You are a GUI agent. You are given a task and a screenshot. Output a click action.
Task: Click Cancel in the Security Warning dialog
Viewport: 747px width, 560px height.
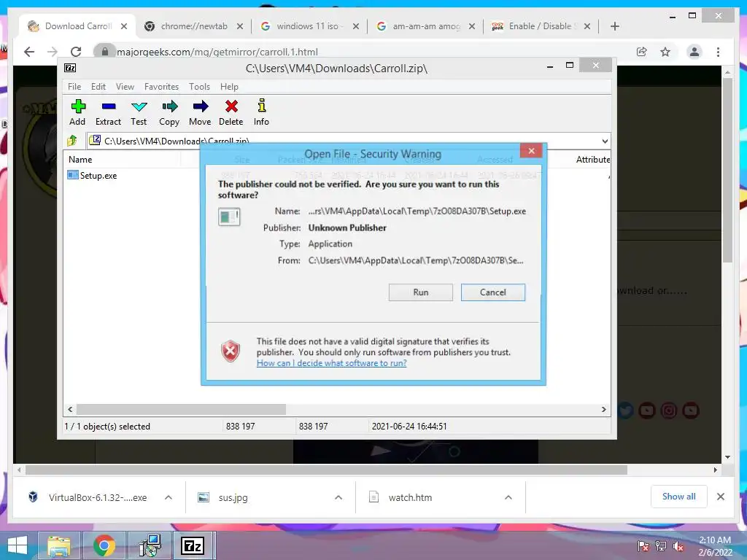point(493,292)
